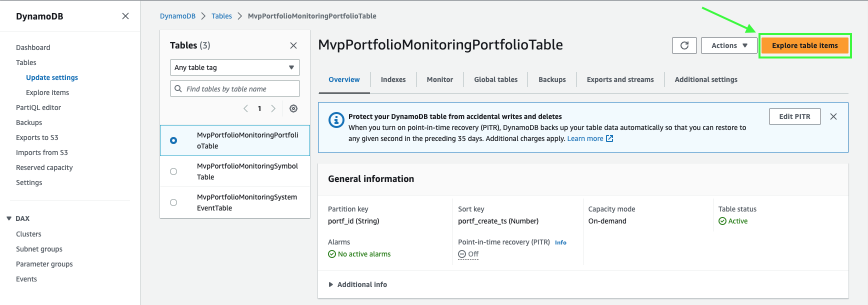The image size is (868, 305).
Task: Switch to the Indexes tab
Action: pyautogui.click(x=393, y=79)
